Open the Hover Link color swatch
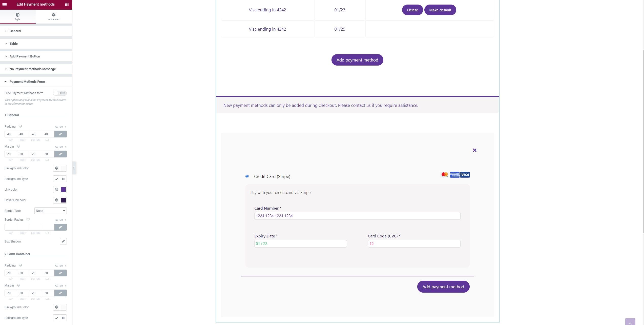This screenshot has width=644, height=325. pos(64,200)
